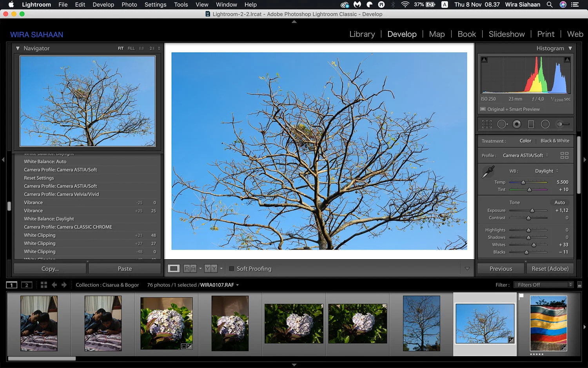The width and height of the screenshot is (588, 368).
Task: Click the Paste button
Action: coord(125,269)
